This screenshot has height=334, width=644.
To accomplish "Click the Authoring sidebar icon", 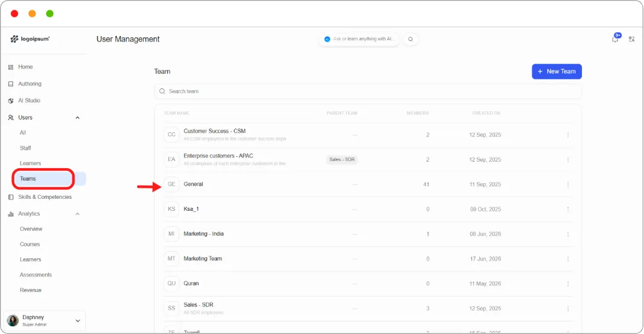I will click(x=11, y=83).
